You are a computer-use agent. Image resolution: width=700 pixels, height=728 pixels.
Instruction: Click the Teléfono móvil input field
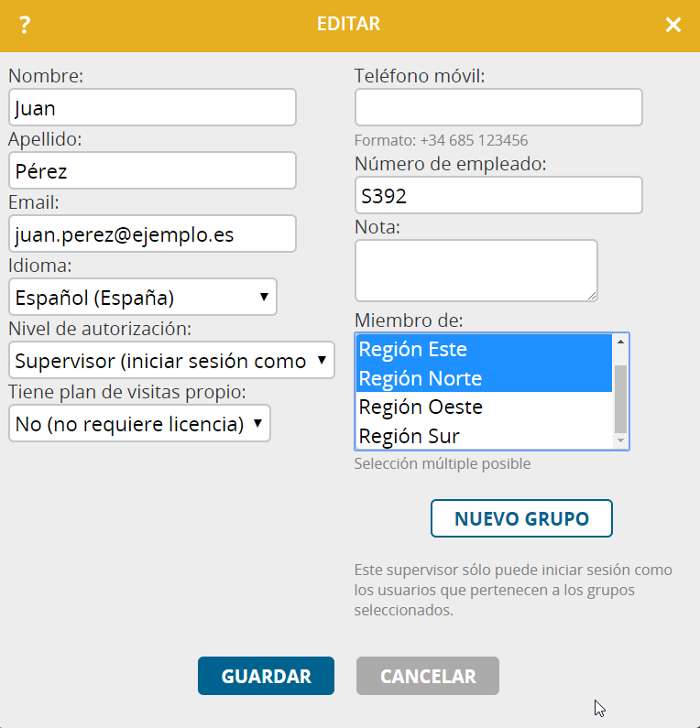pos(498,107)
